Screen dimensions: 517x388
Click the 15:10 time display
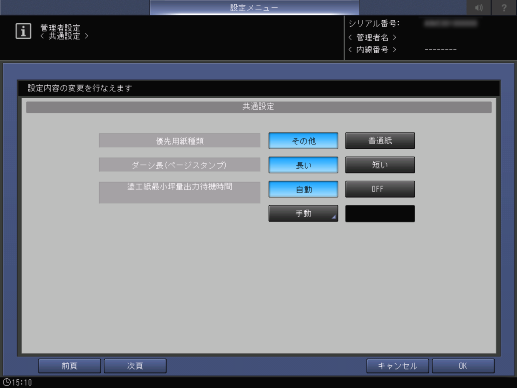click(22, 382)
